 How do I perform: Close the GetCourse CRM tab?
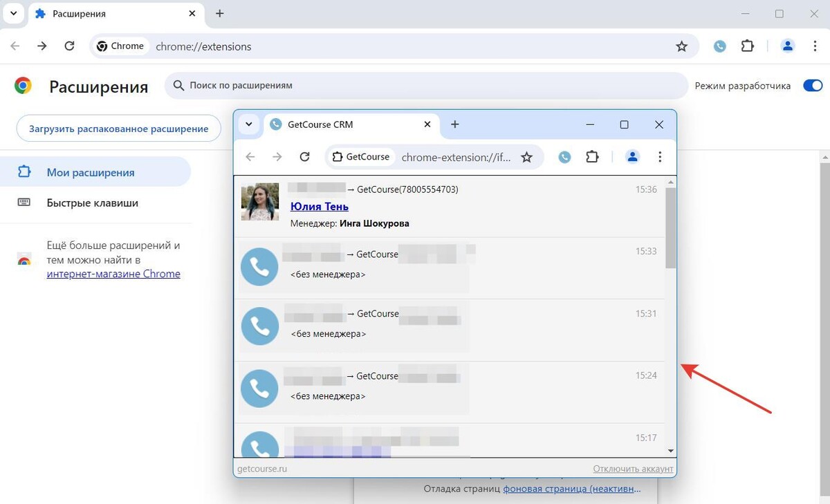pos(427,124)
